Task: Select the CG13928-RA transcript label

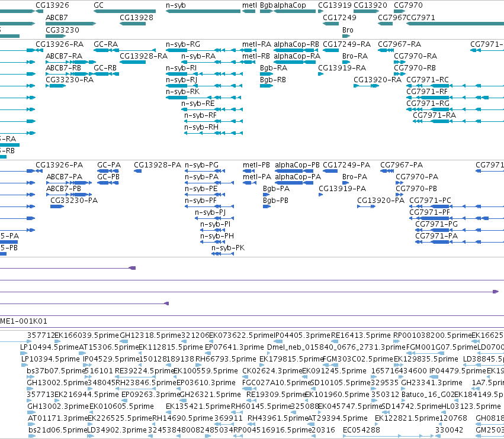Action: 144,56
